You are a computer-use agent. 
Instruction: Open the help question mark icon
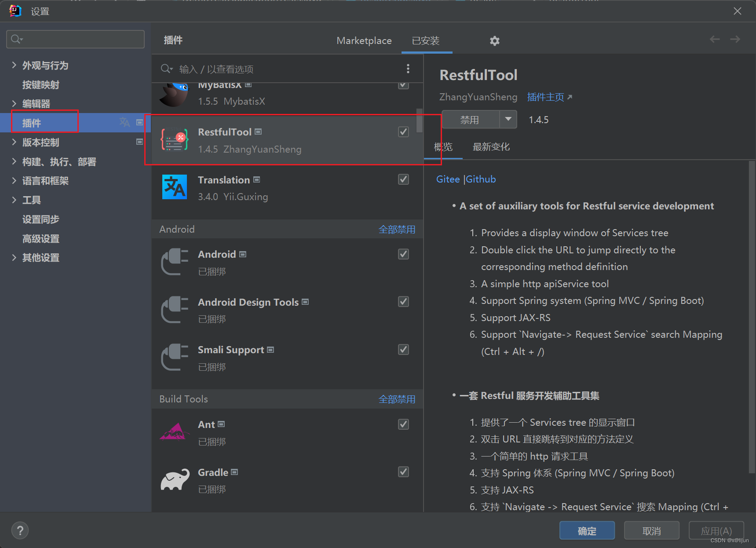pos(19,530)
